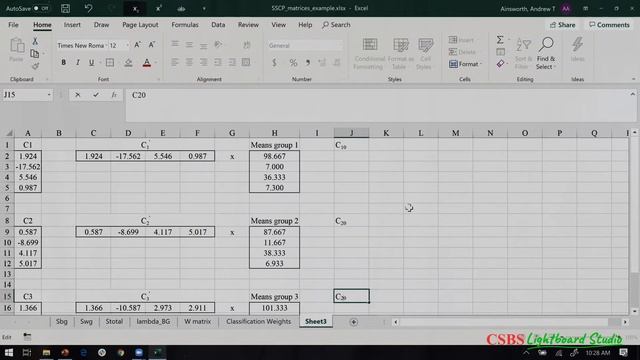Open the File tab

(x=13, y=25)
